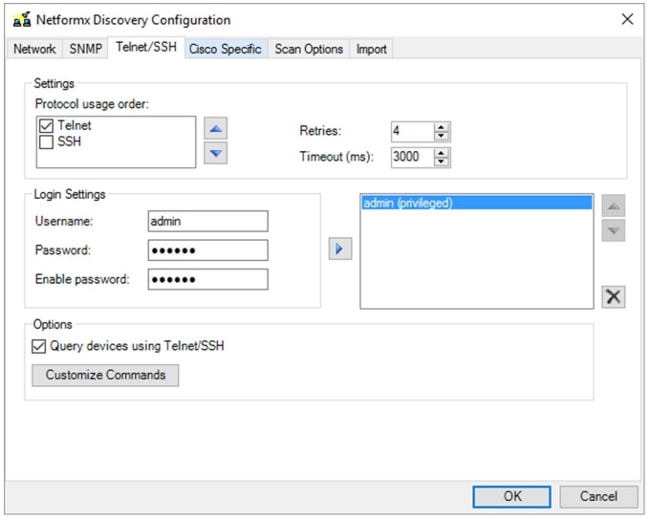Go to Cisco Specific tab
The width and height of the screenshot is (650, 520).
tap(226, 49)
